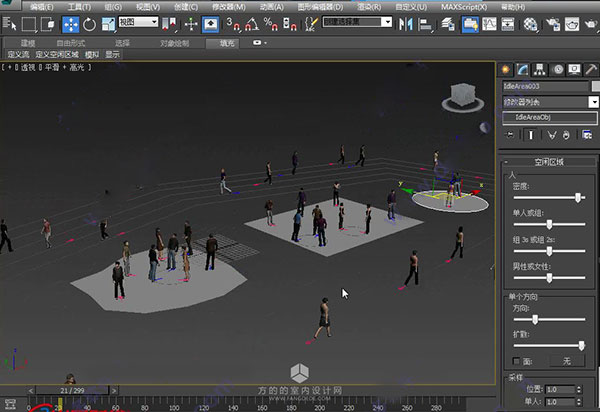Open the Utilities hammer panel icon
This screenshot has width=600, height=412.
coord(591,69)
